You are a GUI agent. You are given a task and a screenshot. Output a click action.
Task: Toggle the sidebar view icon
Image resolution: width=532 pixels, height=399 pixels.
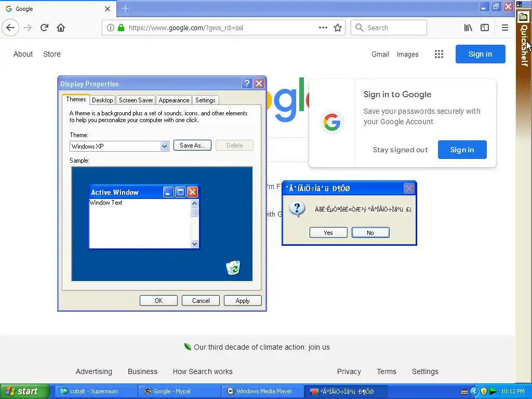pyautogui.click(x=485, y=28)
